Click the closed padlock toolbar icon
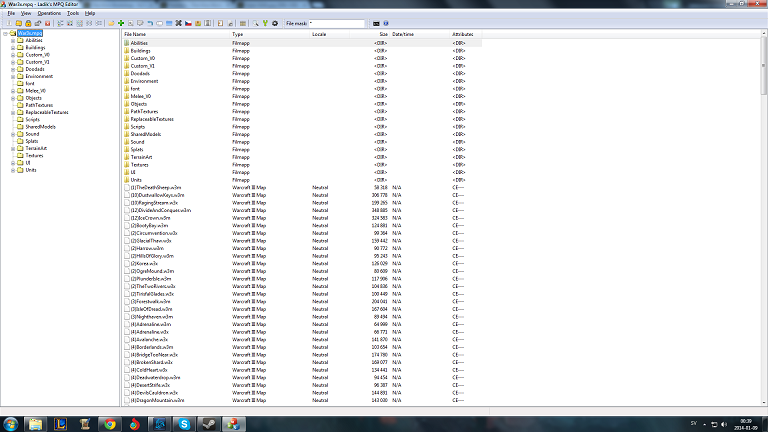Viewport: 768px width, 432px height. click(28, 23)
